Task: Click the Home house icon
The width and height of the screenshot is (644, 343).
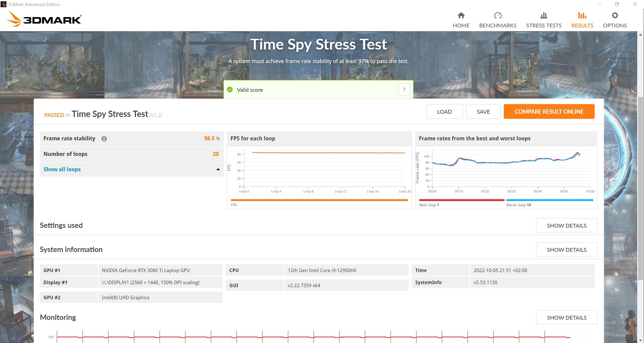Action: click(x=461, y=16)
